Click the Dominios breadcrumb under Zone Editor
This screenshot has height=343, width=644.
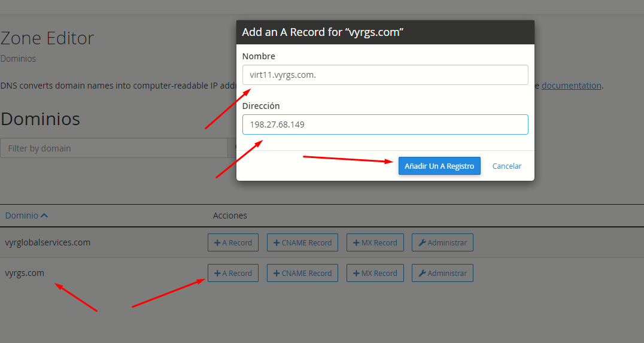click(18, 59)
